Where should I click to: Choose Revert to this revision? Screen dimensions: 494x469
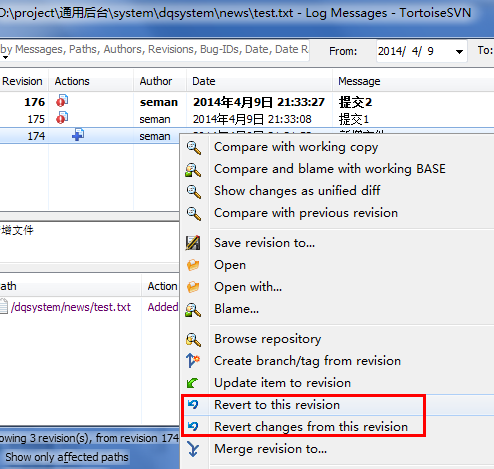277,405
